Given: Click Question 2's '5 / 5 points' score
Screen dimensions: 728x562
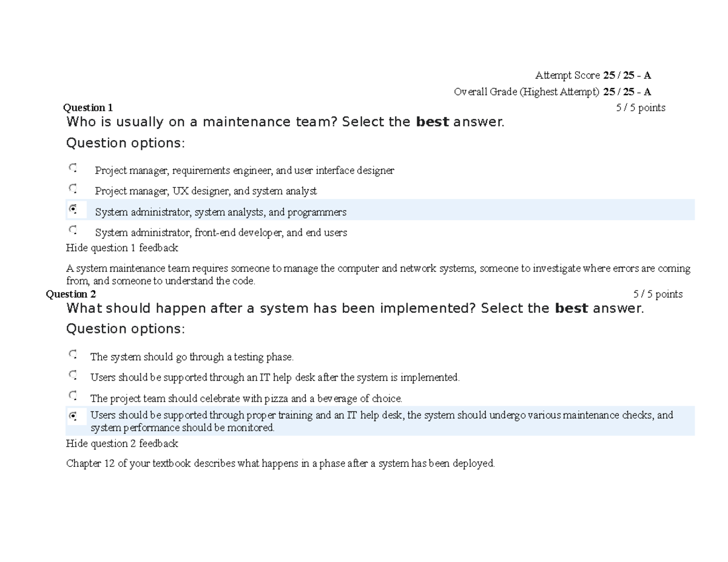Looking at the screenshot, I should click(658, 295).
